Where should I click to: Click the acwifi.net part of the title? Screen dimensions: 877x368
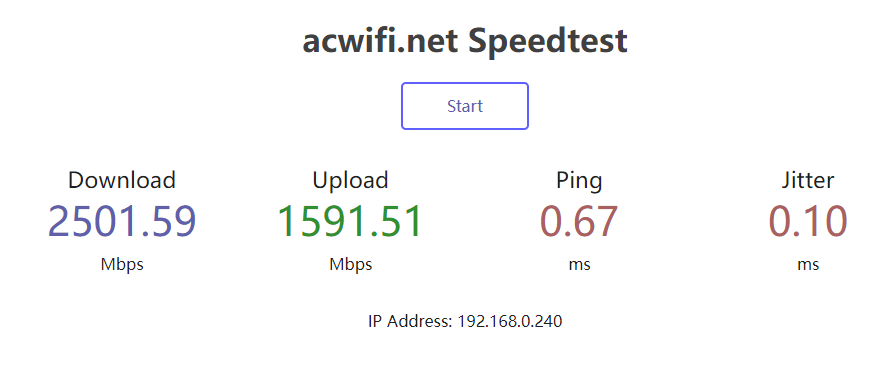380,41
